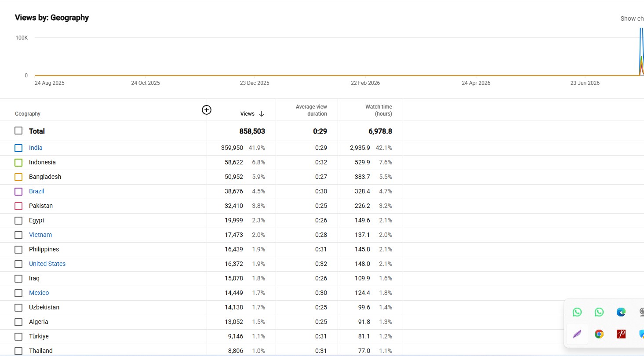The width and height of the screenshot is (644, 356).
Task: Click Pakistan's view count 32,410
Action: pos(234,206)
